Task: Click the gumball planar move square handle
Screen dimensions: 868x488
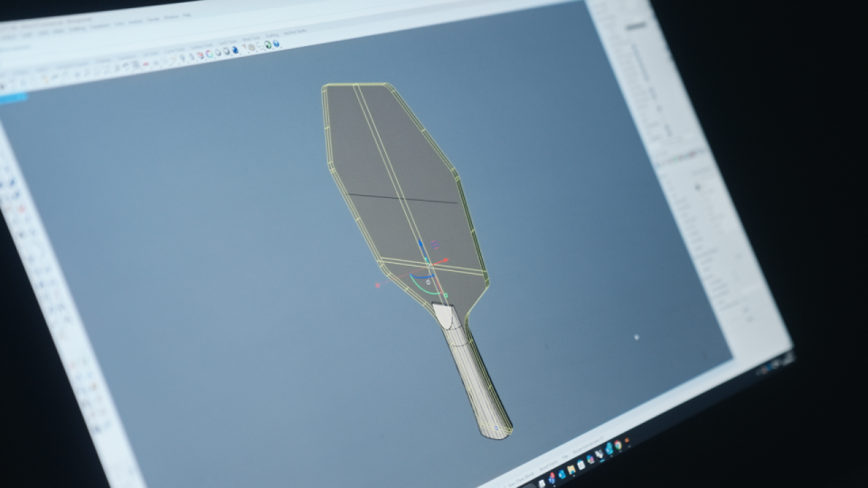Action: click(435, 244)
